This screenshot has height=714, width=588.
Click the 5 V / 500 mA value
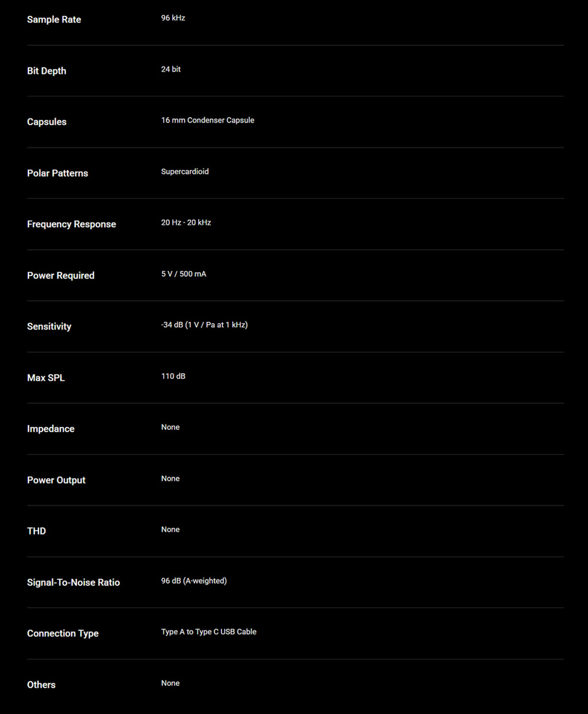point(184,274)
